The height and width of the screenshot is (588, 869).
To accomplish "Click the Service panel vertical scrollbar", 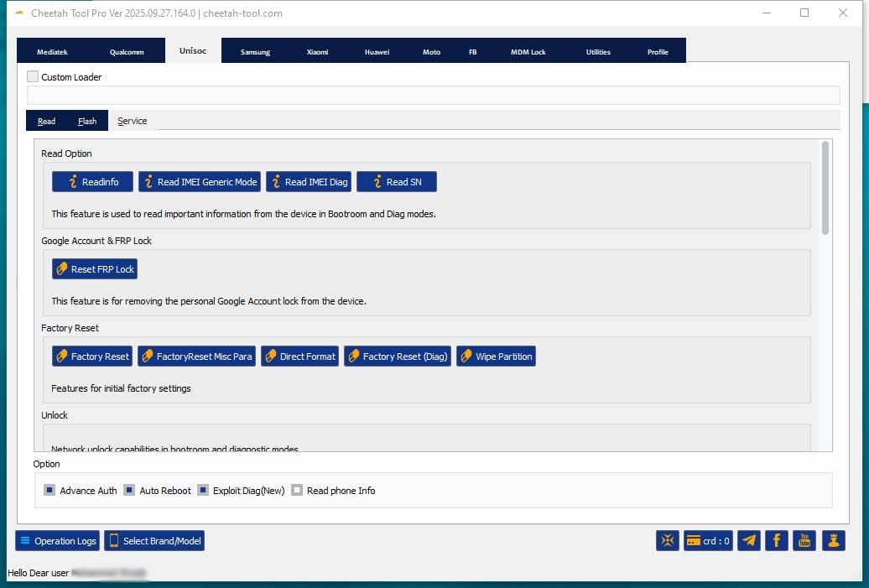I will [825, 189].
